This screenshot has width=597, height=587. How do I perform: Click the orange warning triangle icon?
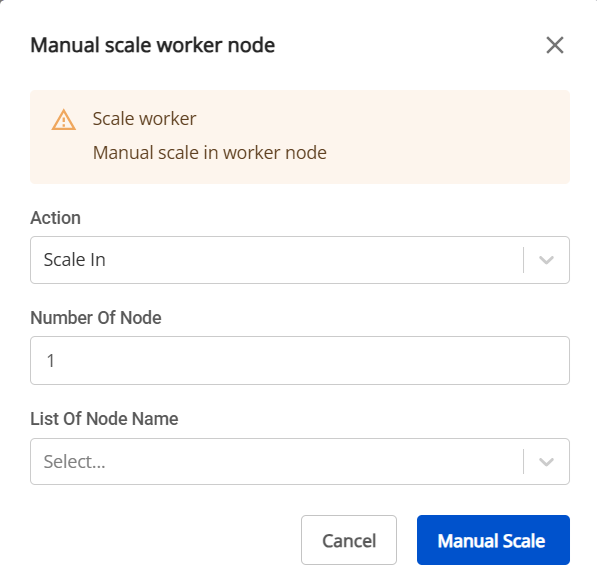point(64,120)
